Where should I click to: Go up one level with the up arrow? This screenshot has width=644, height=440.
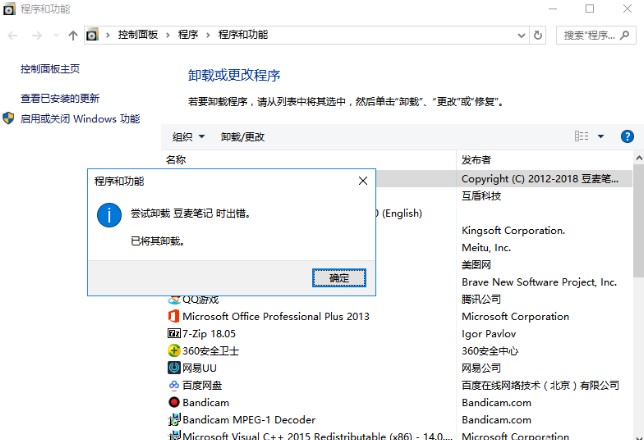coord(73,36)
